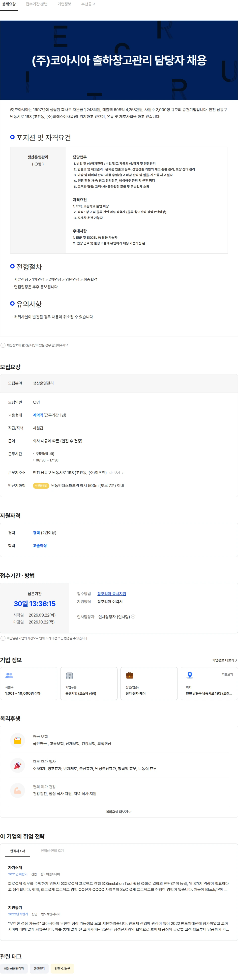Image resolution: width=238 pixels, height=980 pixels.
Task: Open the 기업정보 tab
Action: 64,4
